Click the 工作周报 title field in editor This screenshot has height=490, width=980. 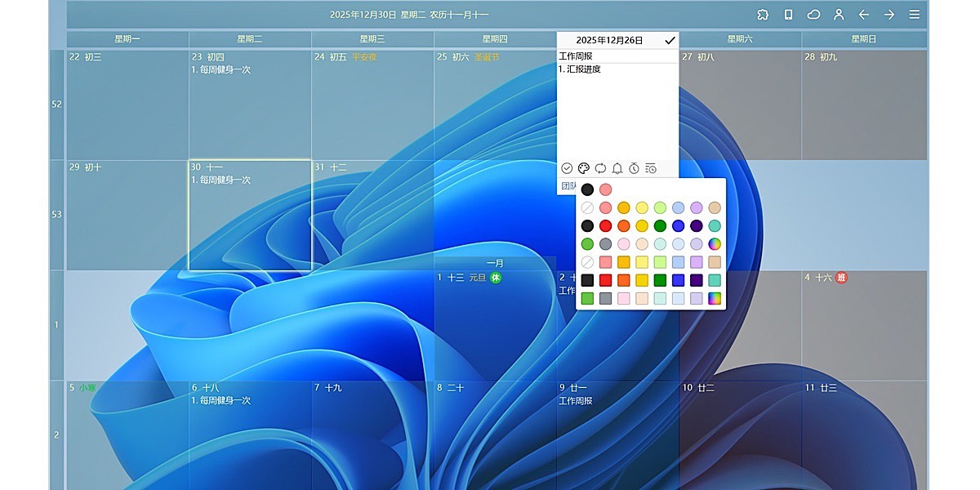tap(617, 56)
